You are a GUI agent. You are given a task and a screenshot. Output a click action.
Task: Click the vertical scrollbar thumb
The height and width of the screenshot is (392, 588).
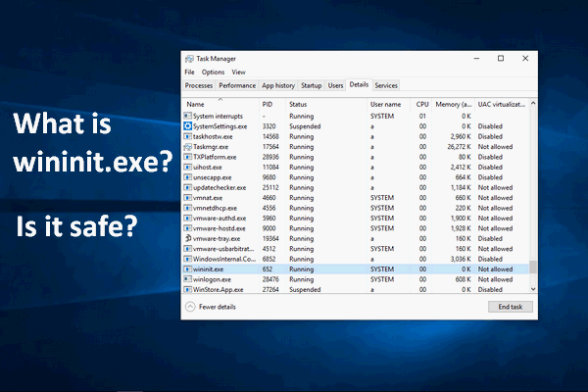click(533, 267)
